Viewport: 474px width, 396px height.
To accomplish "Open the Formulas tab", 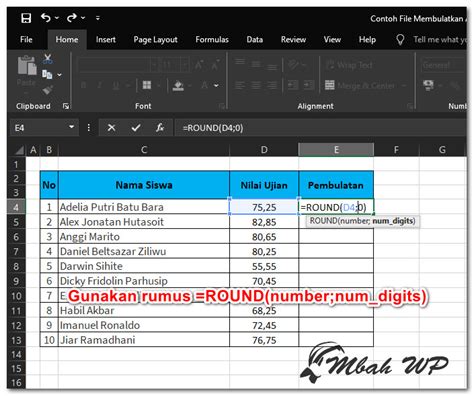I will [x=212, y=39].
